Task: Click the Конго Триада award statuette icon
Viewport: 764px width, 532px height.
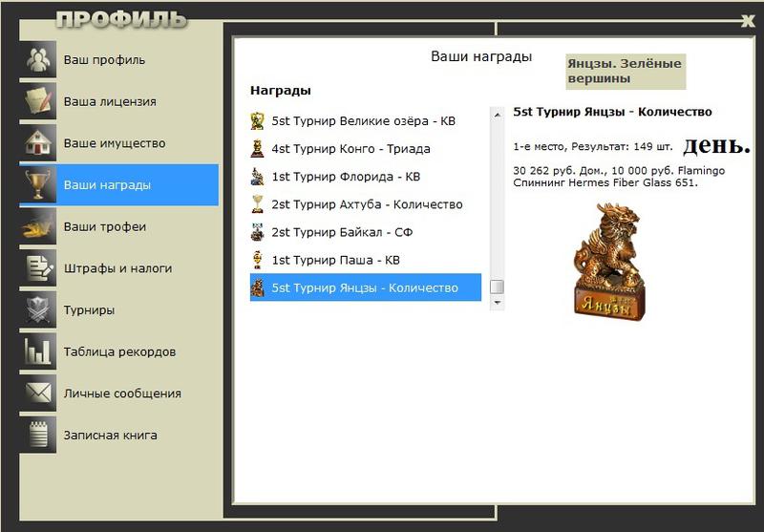Action: 257,149
